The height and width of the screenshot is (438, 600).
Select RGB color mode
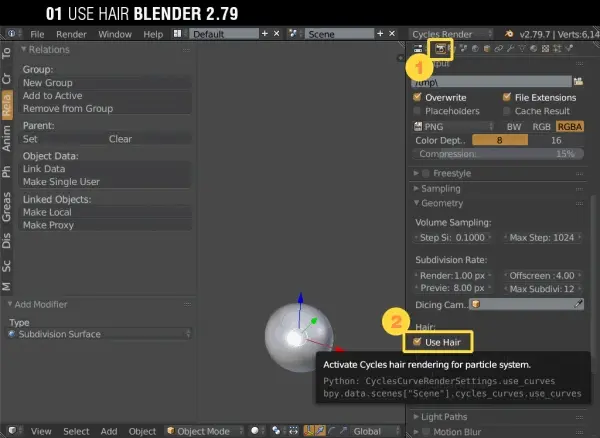[541, 127]
